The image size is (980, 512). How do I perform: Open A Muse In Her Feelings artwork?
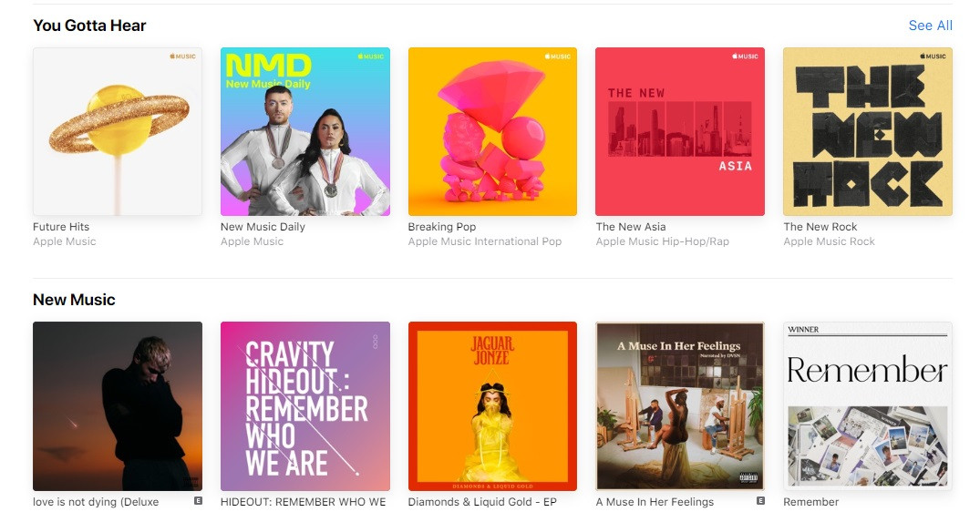click(680, 405)
